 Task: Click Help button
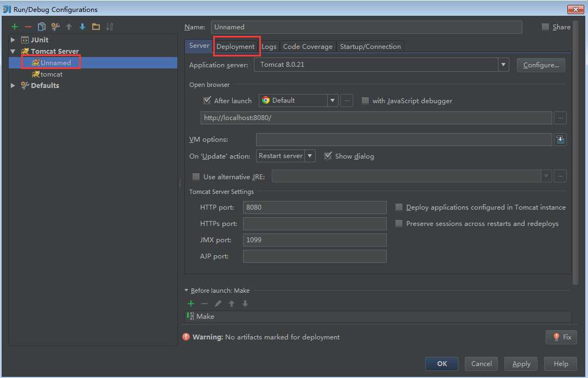tap(561, 364)
